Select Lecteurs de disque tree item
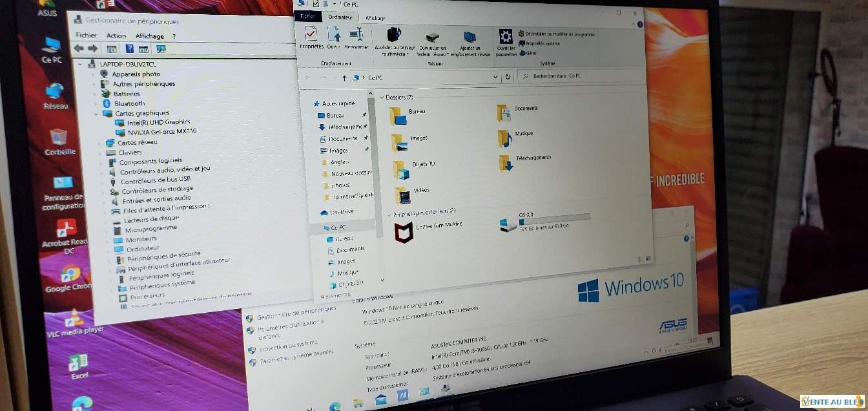Screen dimensions: 868x411 151,219
